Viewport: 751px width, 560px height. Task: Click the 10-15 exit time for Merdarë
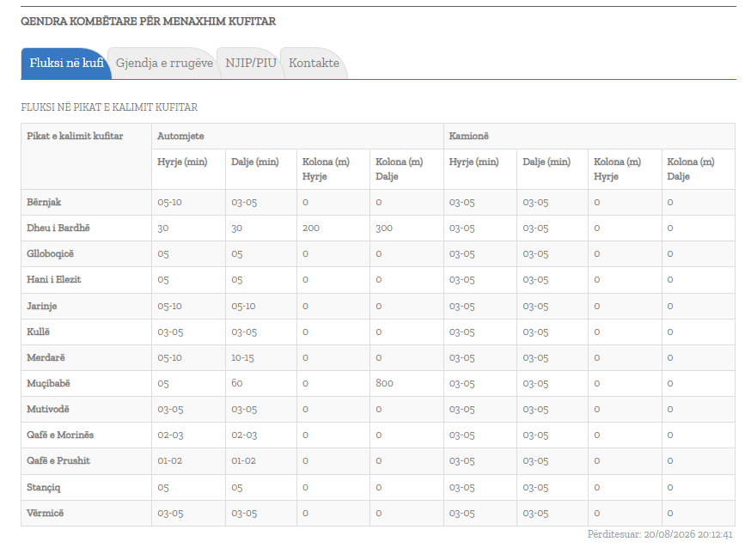click(x=243, y=357)
